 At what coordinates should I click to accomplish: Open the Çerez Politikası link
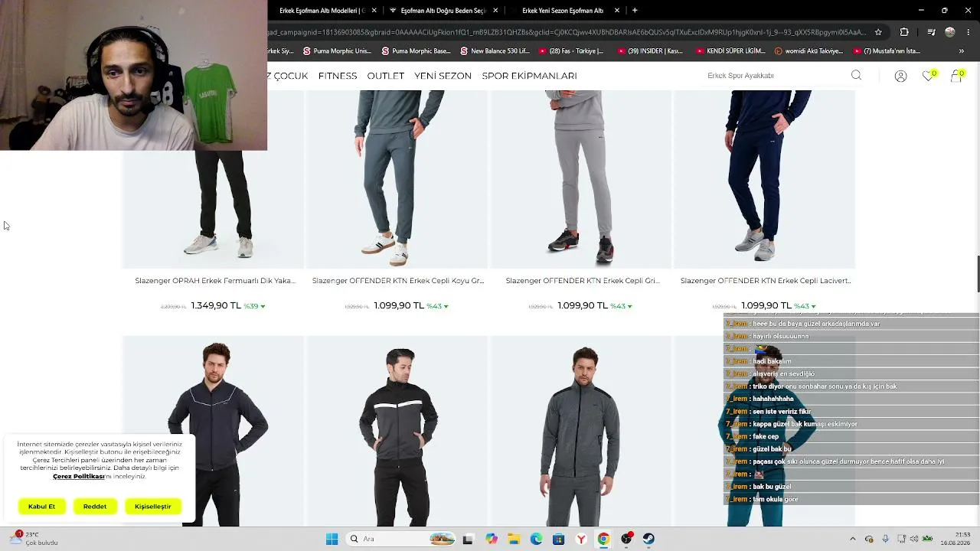pyautogui.click(x=79, y=476)
